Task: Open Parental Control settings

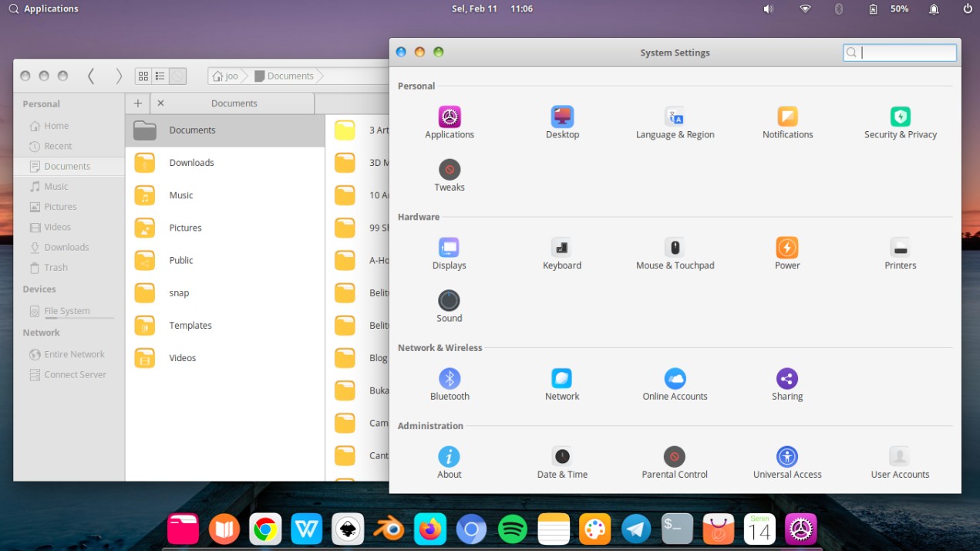Action: point(674,461)
